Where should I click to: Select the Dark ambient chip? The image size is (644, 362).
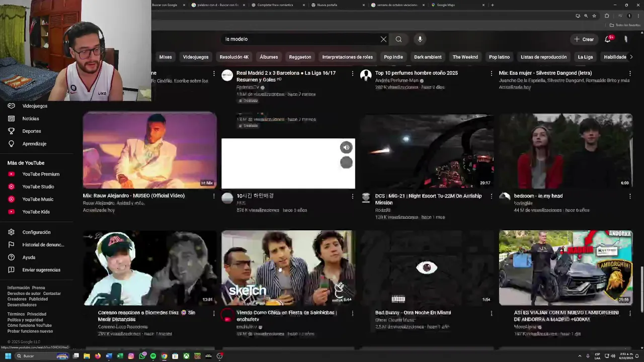click(x=428, y=57)
